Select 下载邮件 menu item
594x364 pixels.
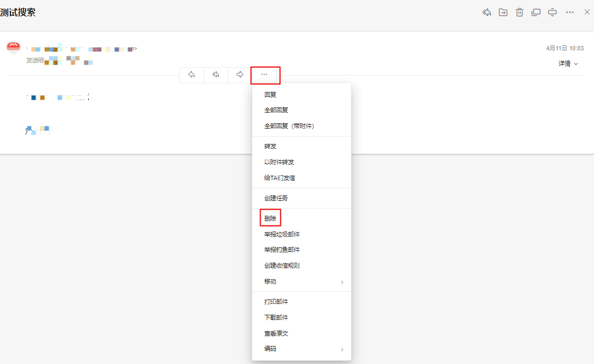276,317
